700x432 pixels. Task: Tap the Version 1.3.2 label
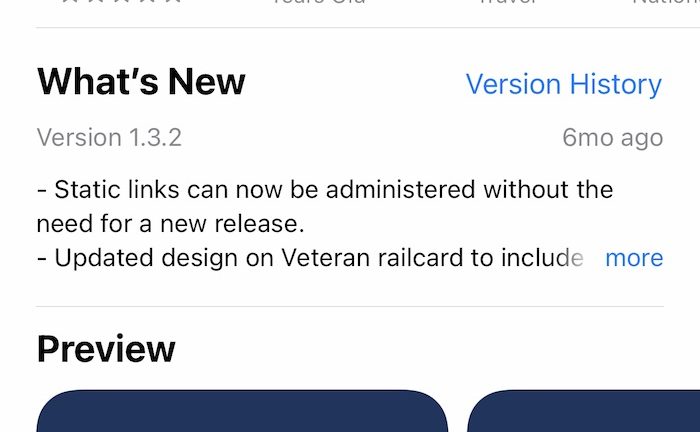click(x=109, y=137)
